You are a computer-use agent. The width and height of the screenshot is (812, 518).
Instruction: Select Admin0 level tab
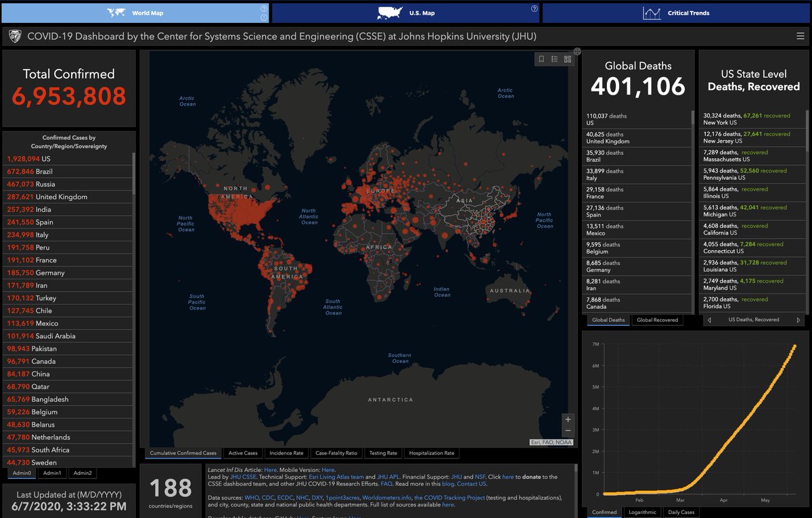point(21,473)
